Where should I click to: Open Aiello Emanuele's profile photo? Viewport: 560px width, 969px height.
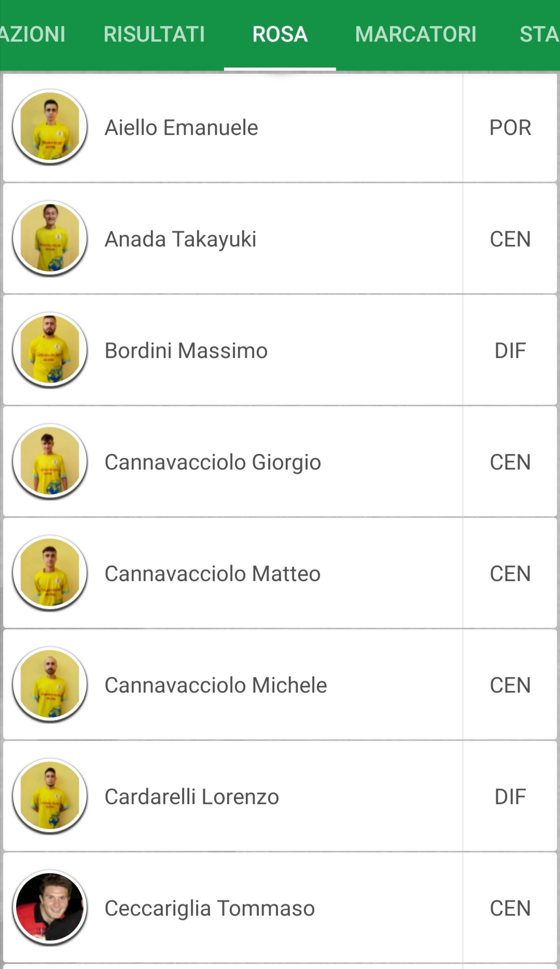click(50, 127)
